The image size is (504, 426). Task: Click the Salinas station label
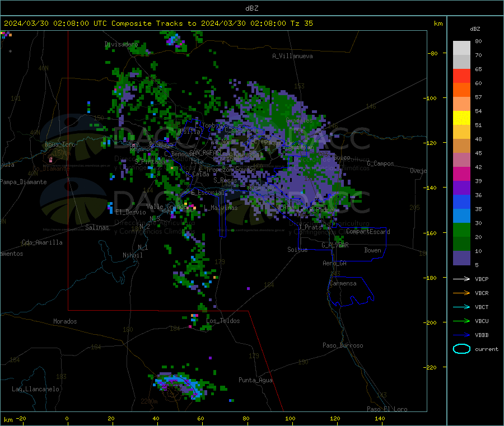(x=97, y=227)
